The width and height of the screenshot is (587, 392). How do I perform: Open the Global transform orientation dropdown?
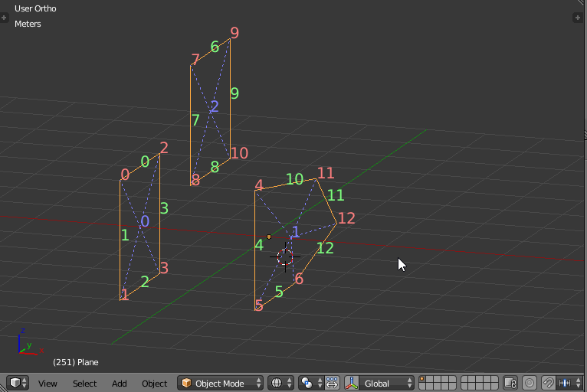386,383
